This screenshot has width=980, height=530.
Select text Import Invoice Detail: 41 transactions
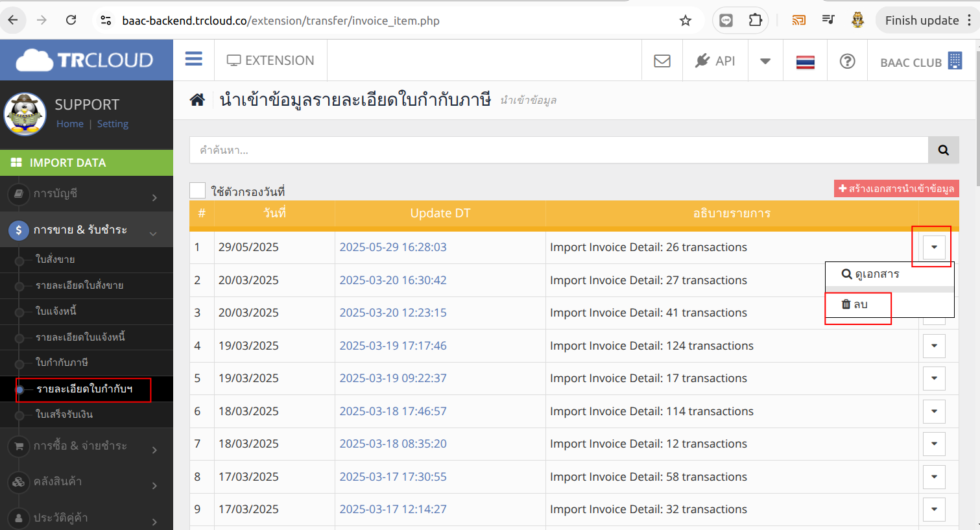click(649, 313)
